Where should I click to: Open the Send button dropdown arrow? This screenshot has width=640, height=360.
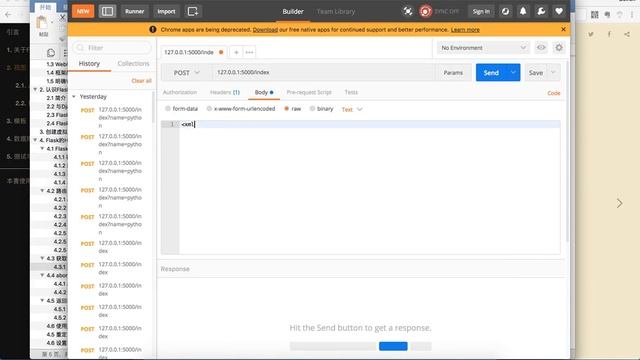[513, 73]
